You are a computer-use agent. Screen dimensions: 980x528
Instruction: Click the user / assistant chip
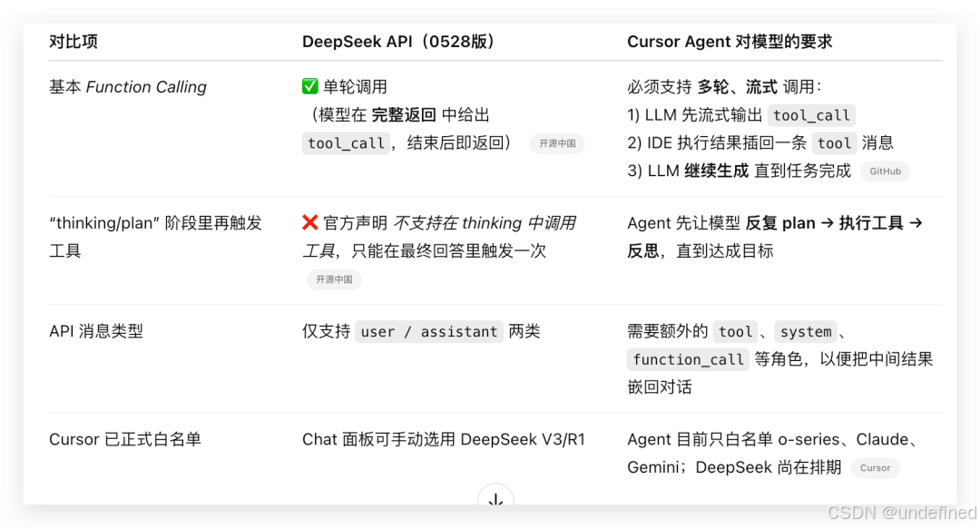click(x=429, y=331)
